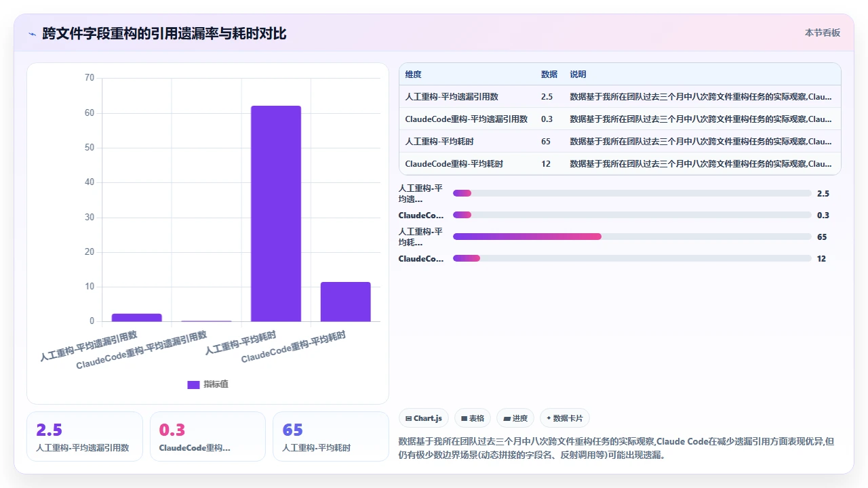Click the chart axis label ClaudeCode重构-平均遗漏引用数
The image size is (868, 488).
pyautogui.click(x=142, y=350)
